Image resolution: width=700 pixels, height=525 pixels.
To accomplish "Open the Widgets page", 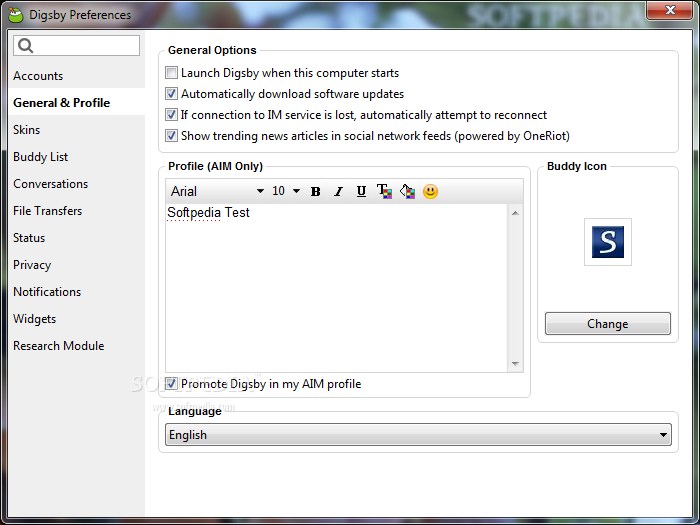I will coord(76,319).
